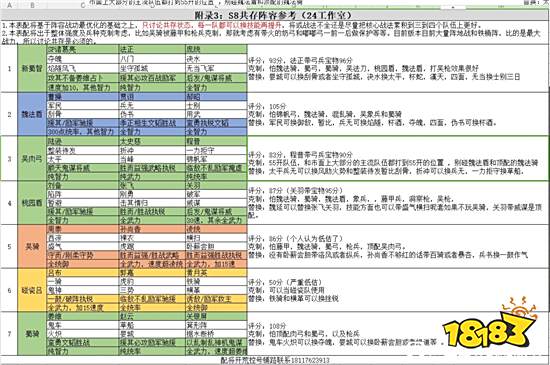This screenshot has width=550, height=365.
Task: Click the 刘备 hero cell
Action: pyautogui.click(x=82, y=185)
